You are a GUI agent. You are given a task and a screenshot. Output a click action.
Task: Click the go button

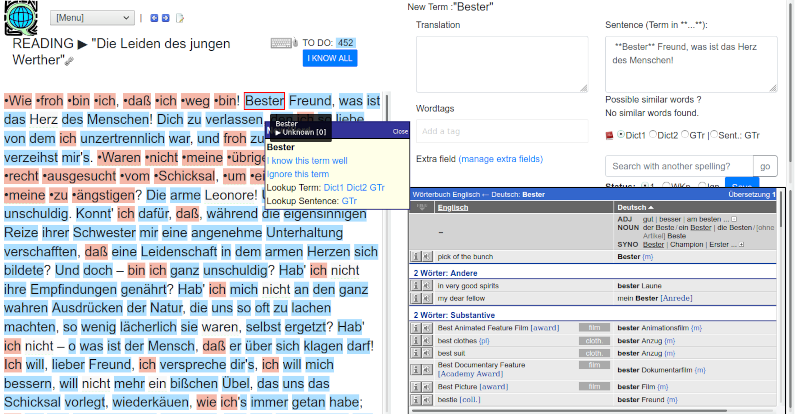pos(765,166)
